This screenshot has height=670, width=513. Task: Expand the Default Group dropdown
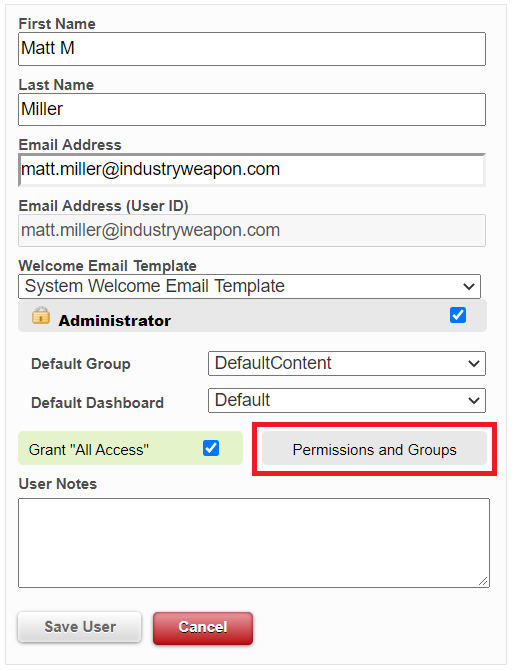coord(347,364)
